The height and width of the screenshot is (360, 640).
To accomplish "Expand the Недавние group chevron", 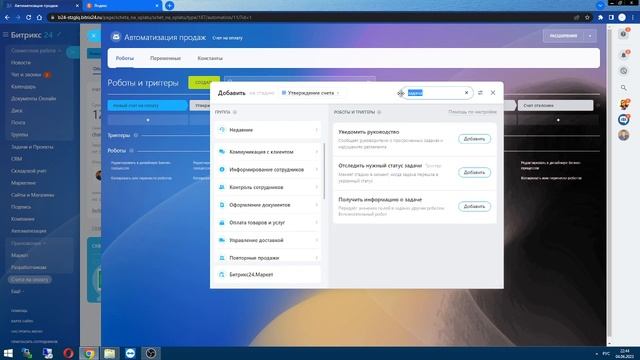I will pyautogui.click(x=316, y=130).
